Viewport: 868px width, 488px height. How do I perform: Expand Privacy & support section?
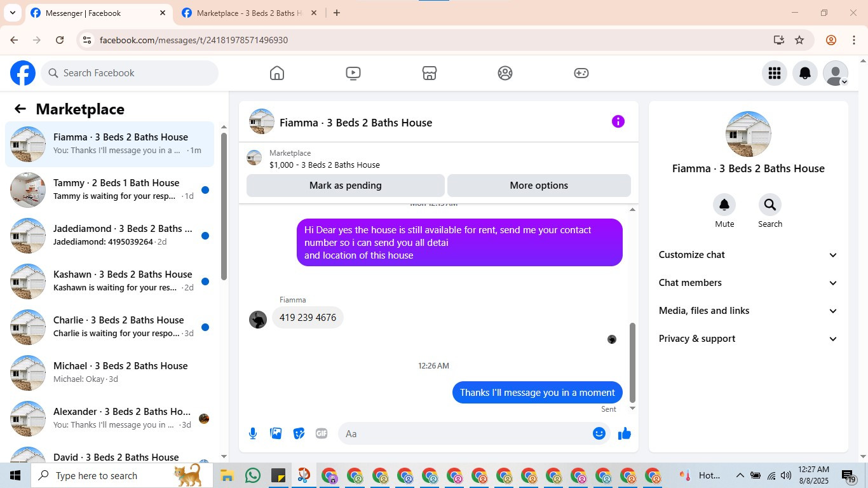pyautogui.click(x=748, y=339)
